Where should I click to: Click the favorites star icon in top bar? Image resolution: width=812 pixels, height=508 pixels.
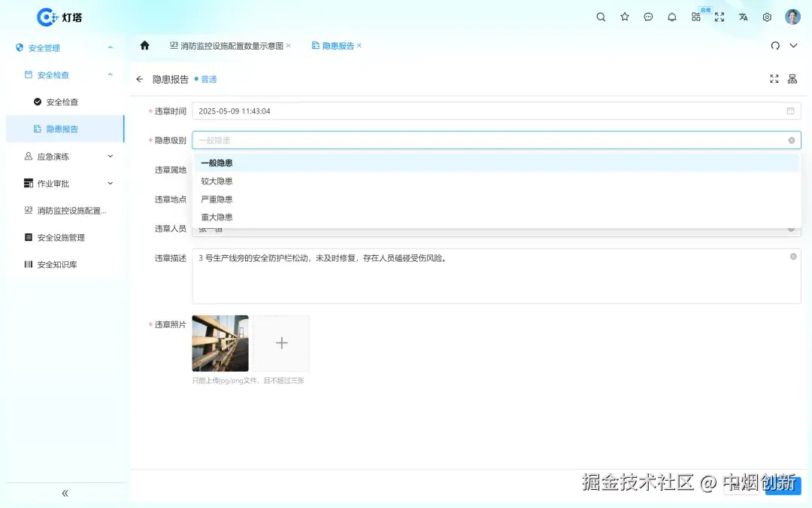[625, 17]
